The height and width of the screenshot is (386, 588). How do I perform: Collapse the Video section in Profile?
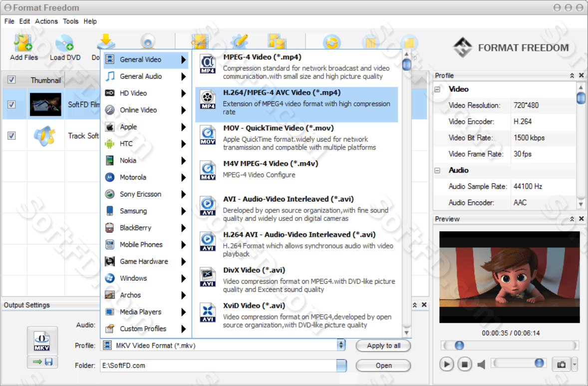tap(437, 89)
